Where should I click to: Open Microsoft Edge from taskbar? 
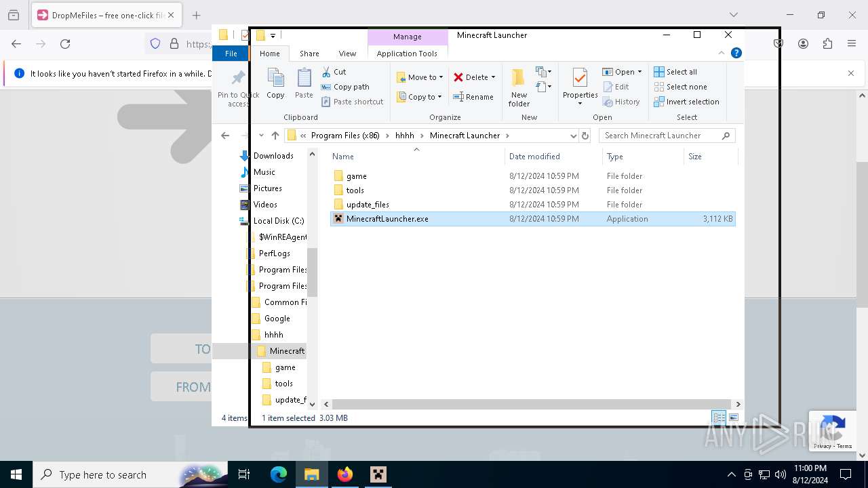point(279,474)
